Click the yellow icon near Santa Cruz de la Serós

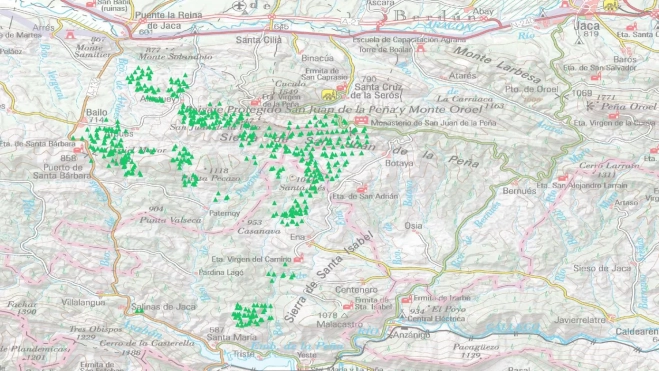pyautogui.click(x=329, y=95)
